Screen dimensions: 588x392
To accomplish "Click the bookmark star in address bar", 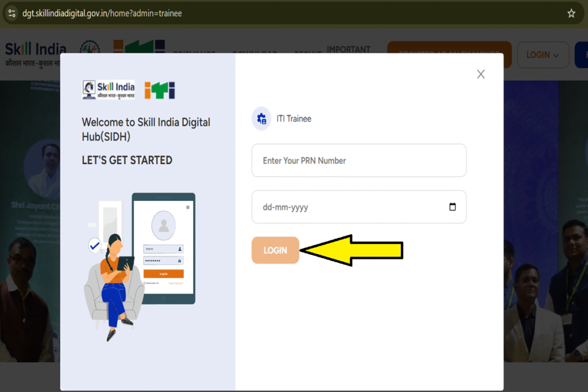I will (571, 13).
